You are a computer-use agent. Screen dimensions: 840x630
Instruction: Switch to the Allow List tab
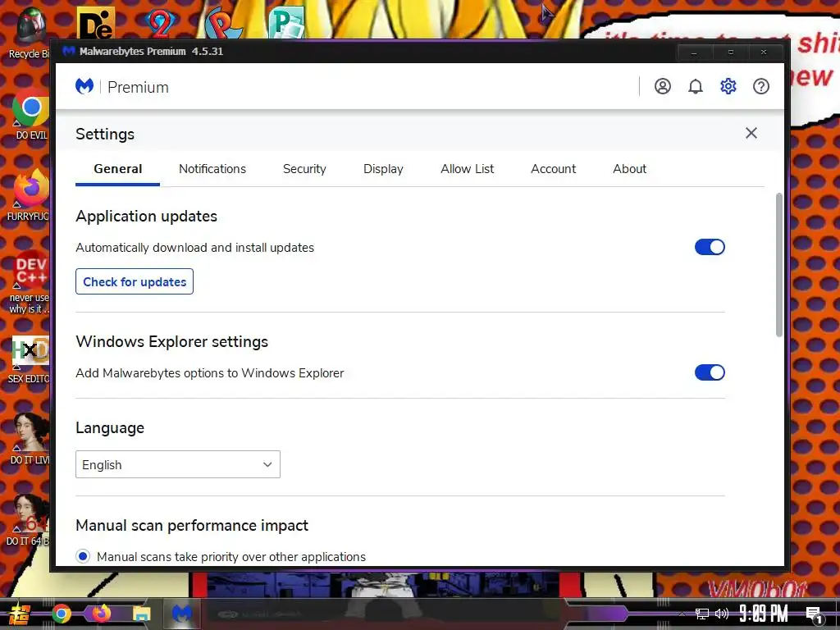[x=467, y=169]
